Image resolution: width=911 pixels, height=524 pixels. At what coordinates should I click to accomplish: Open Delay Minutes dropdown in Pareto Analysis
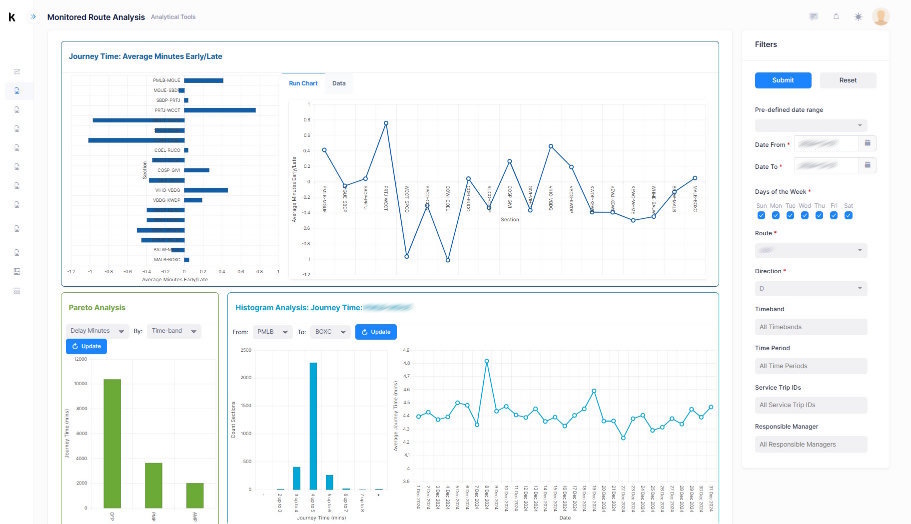click(x=97, y=331)
